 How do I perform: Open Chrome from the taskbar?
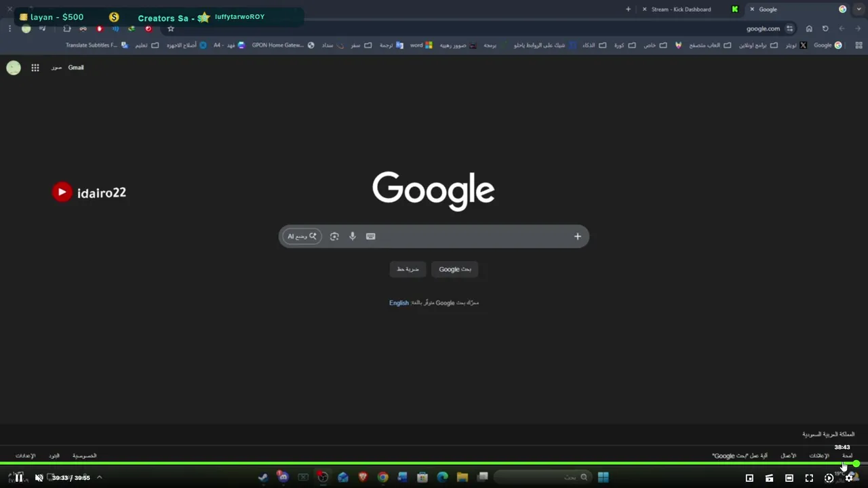tap(383, 477)
